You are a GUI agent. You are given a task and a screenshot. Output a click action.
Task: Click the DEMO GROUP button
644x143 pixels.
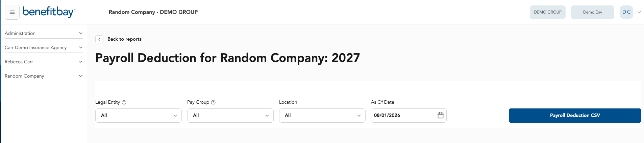[x=548, y=12]
